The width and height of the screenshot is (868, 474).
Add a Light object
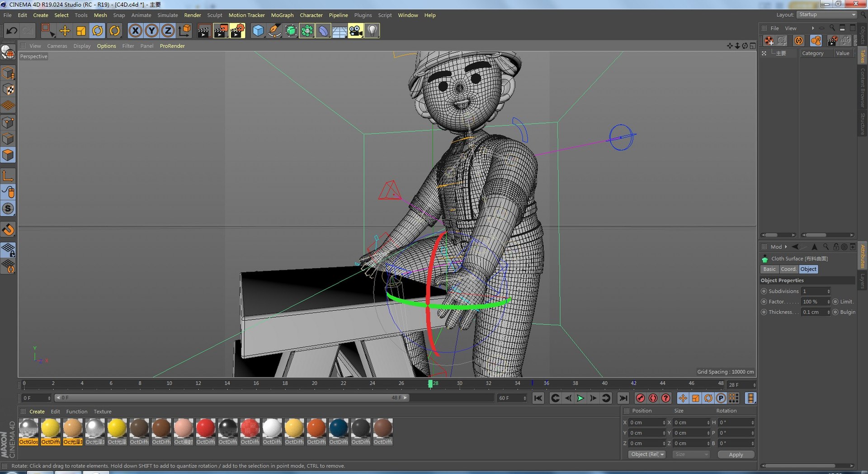pyautogui.click(x=372, y=31)
